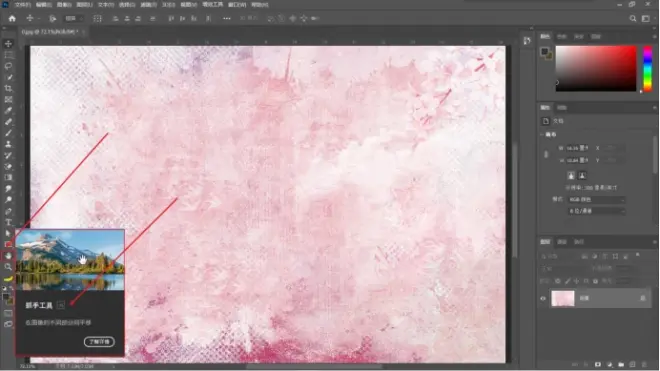The height and width of the screenshot is (371, 660).
Task: Click the fx layer style button
Action: [x=586, y=364]
